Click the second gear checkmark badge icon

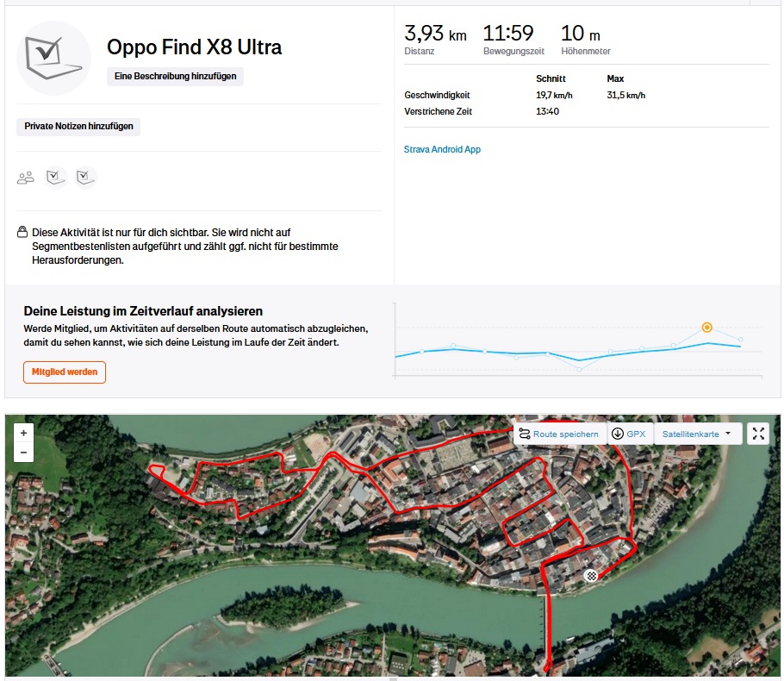(85, 177)
